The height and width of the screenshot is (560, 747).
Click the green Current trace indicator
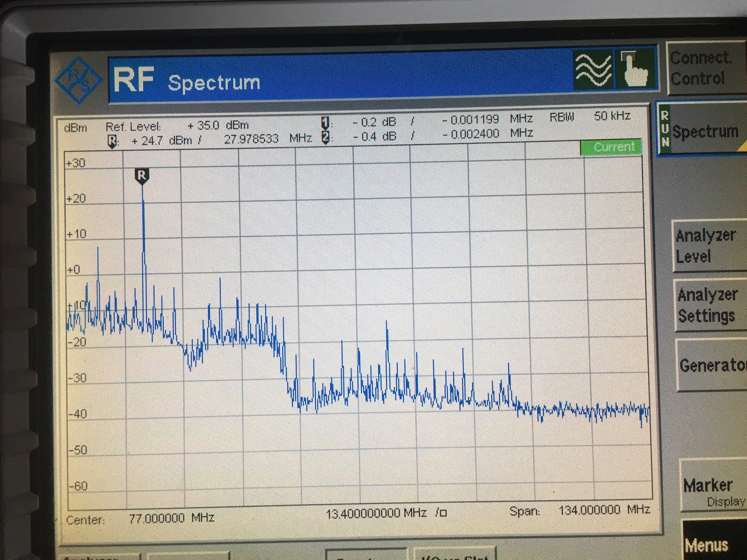point(611,147)
